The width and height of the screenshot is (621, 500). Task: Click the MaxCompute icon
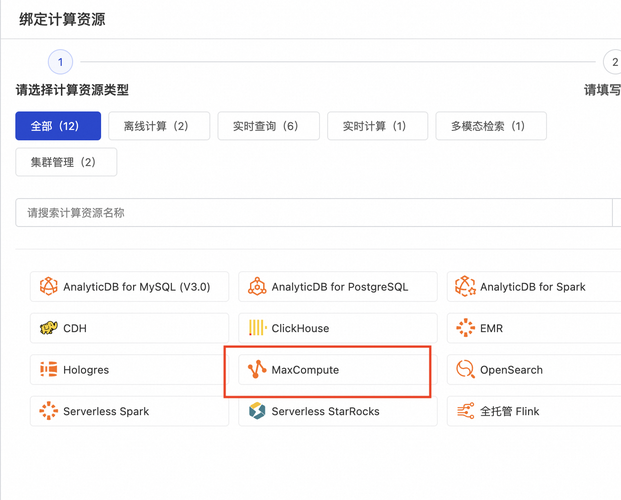pos(257,369)
